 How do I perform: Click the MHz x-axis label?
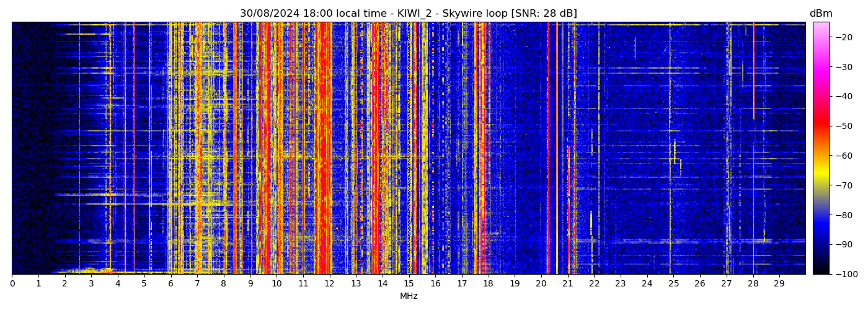coord(409,296)
